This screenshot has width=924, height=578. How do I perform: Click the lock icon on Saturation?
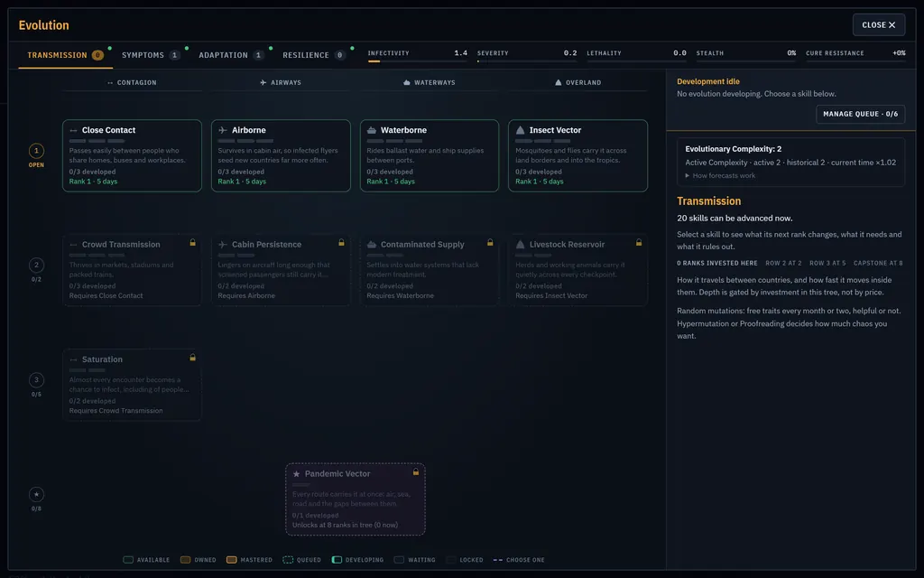193,358
